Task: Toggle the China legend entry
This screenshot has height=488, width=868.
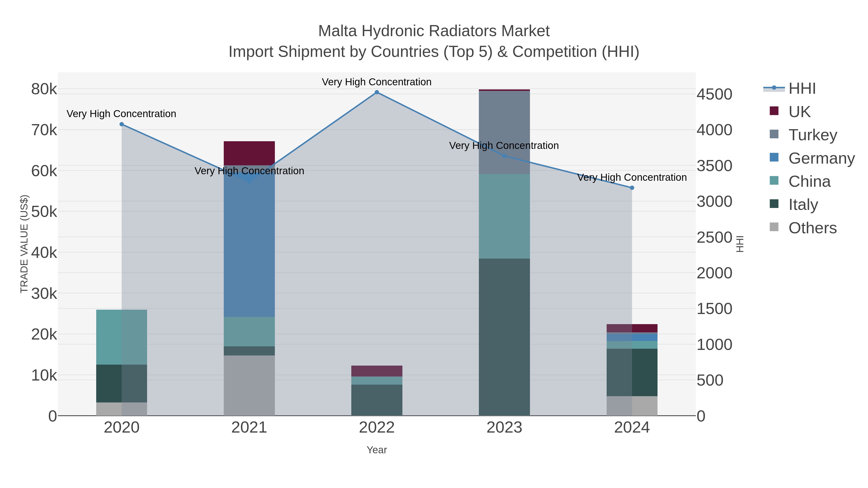Action: click(x=800, y=181)
